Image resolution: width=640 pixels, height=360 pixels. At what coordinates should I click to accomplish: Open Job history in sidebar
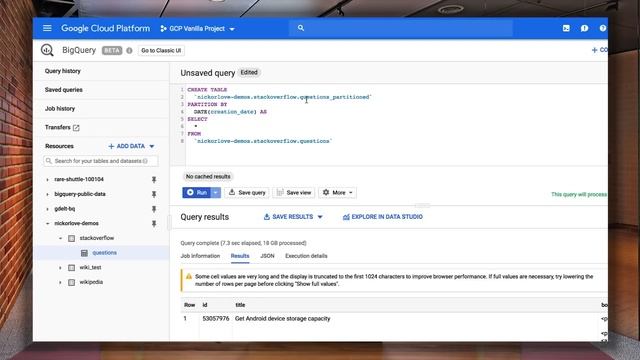pyautogui.click(x=60, y=109)
